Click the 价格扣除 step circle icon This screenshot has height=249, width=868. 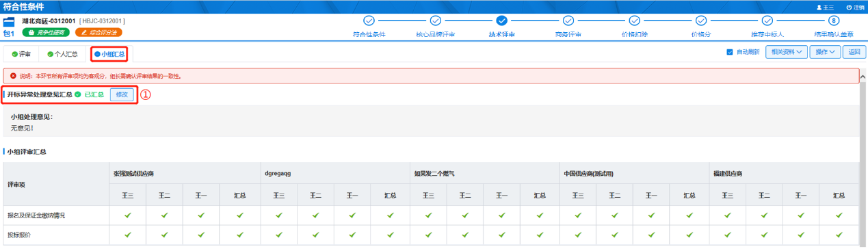click(634, 21)
